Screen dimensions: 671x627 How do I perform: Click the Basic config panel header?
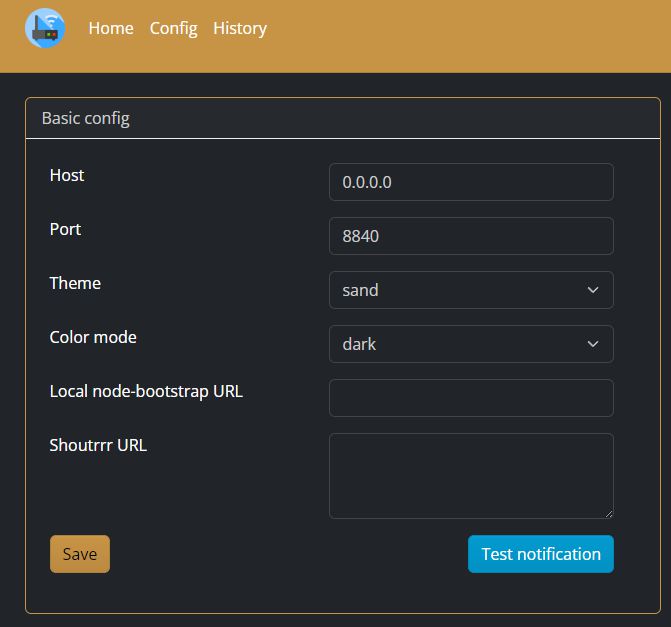click(86, 118)
